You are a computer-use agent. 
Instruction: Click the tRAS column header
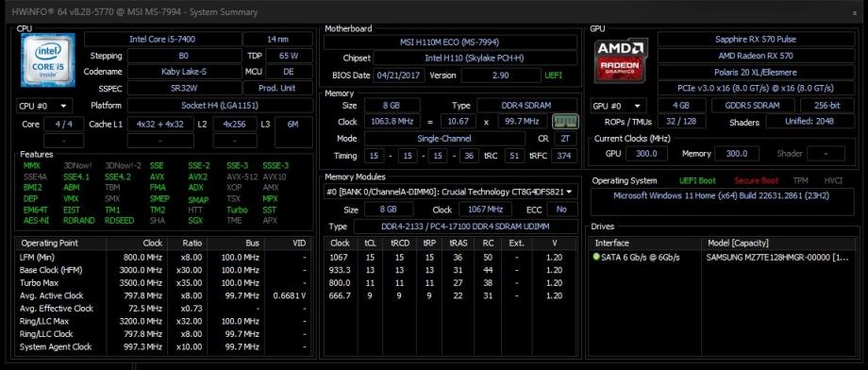point(458,244)
